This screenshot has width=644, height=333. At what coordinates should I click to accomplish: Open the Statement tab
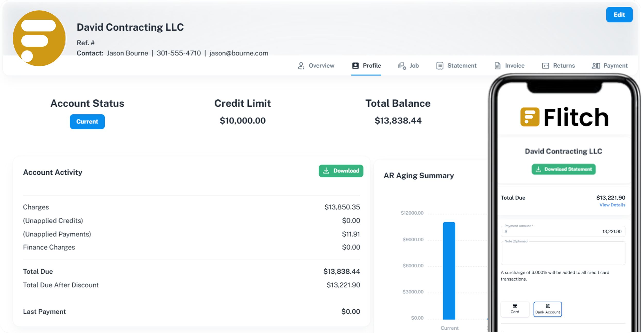tap(456, 66)
